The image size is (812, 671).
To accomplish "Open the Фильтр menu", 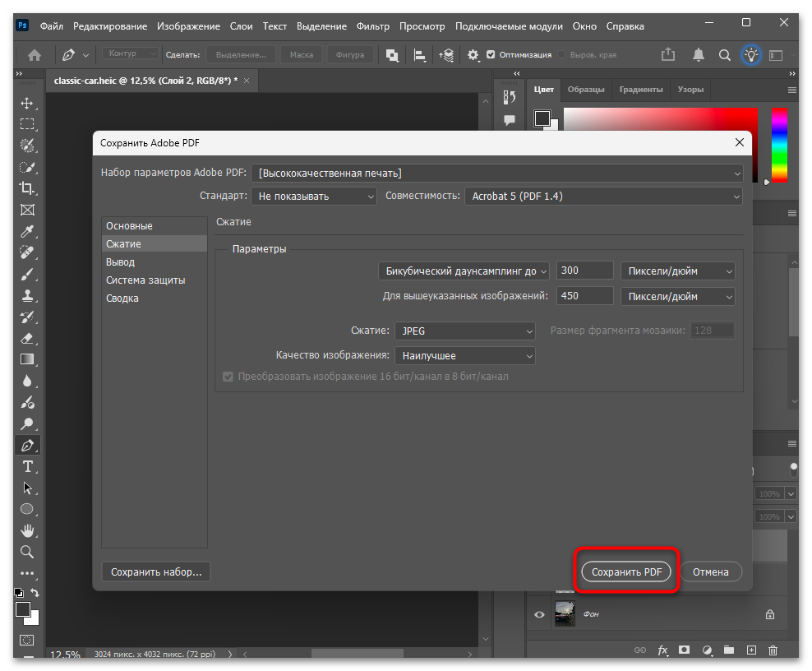I will tap(374, 26).
